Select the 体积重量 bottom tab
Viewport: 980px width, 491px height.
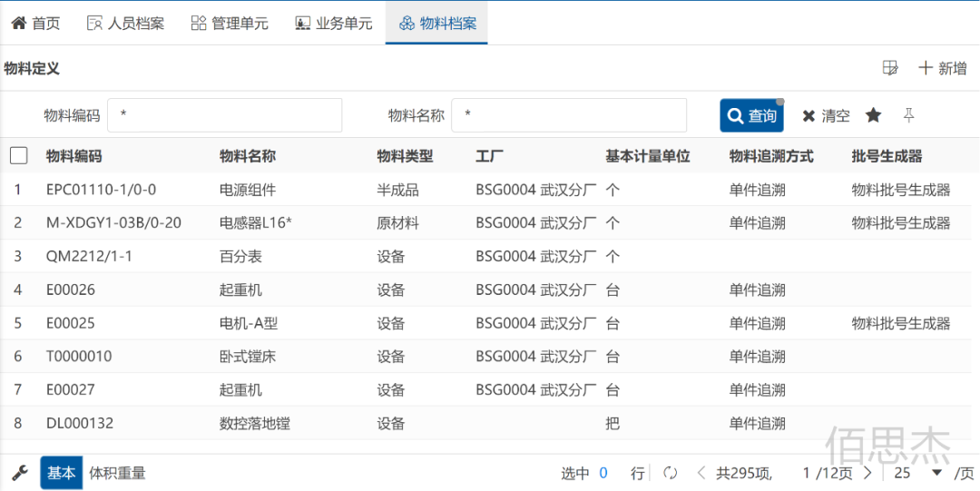117,473
